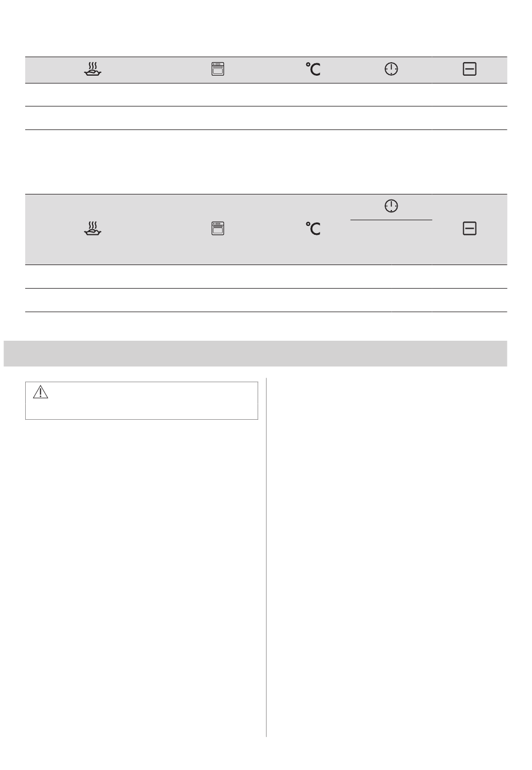Select the clock time icon in first table header

391,69
